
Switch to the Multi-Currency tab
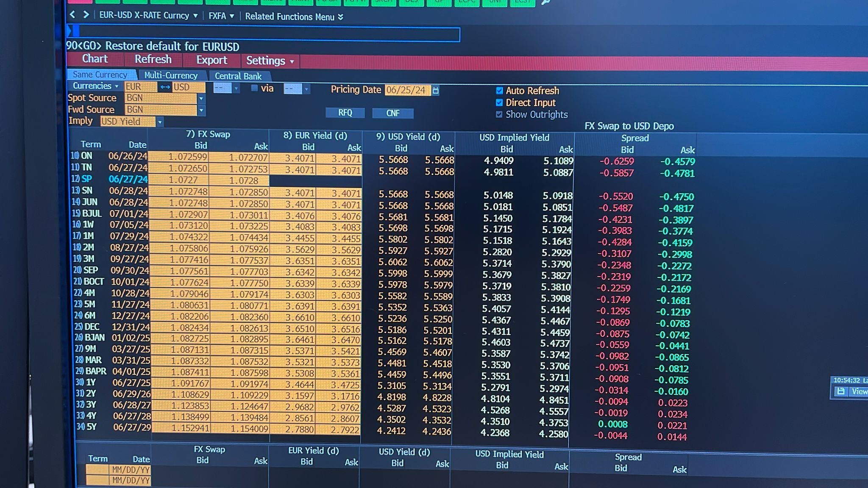[x=171, y=75]
